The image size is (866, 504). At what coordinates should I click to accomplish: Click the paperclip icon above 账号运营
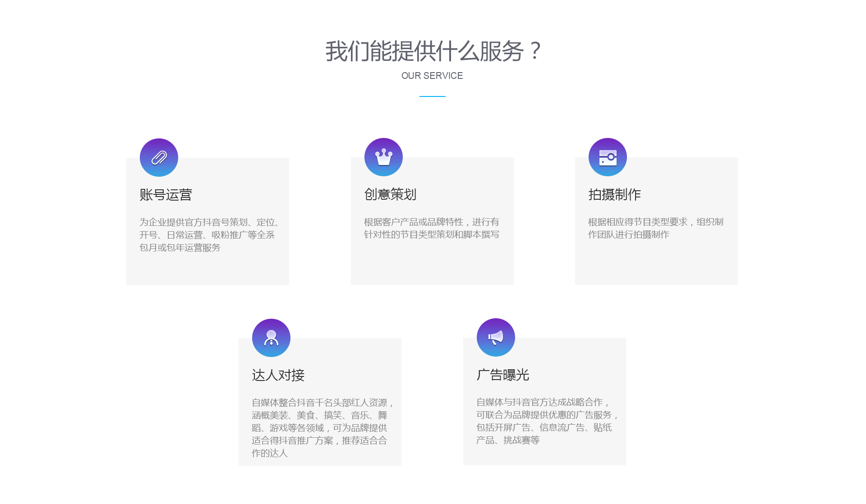159,157
